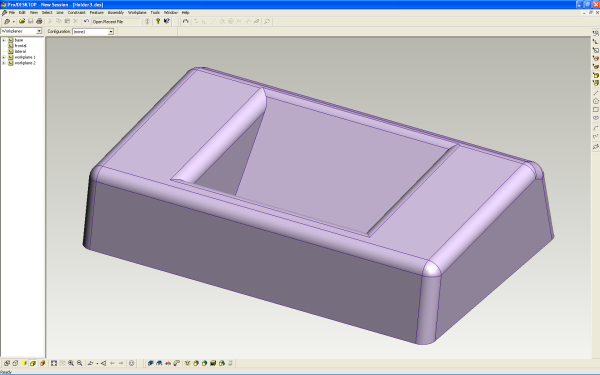Click the Open Recent File field
The height and width of the screenshot is (375, 600).
tap(116, 21)
